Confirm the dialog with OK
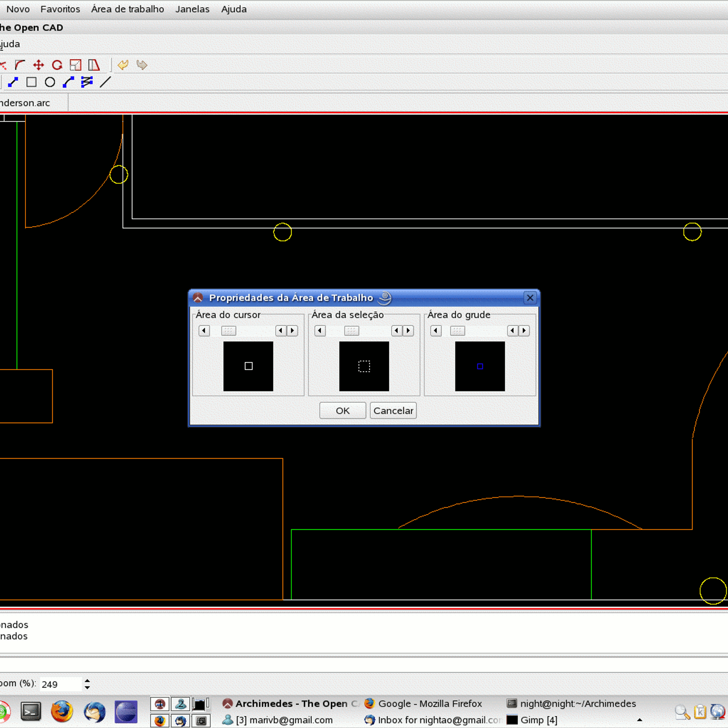Screen dimensions: 728x728 point(343,410)
